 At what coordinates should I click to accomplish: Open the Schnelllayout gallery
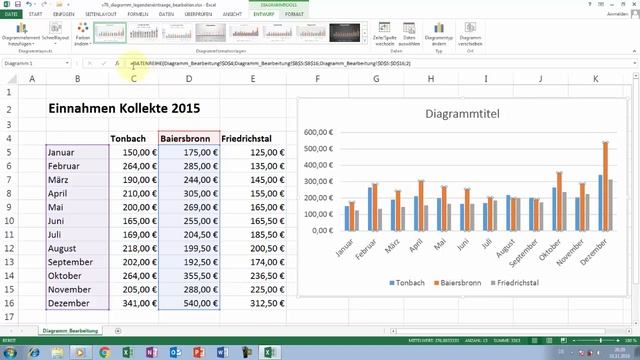(x=56, y=34)
